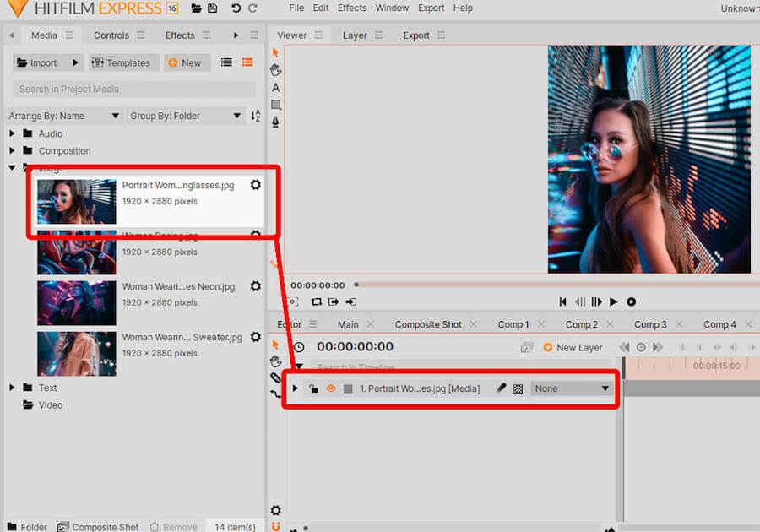This screenshot has height=532, width=760.
Task: Select the Woman Wearing Neon thumbnail
Action: tap(76, 303)
